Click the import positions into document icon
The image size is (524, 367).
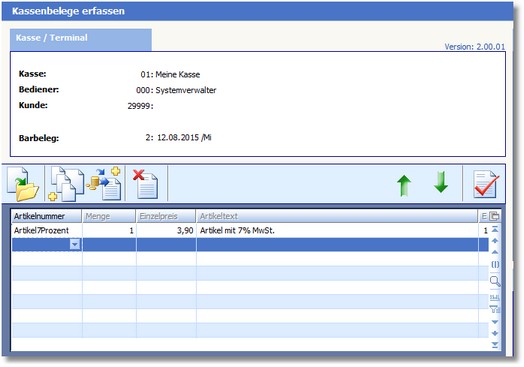tap(104, 184)
